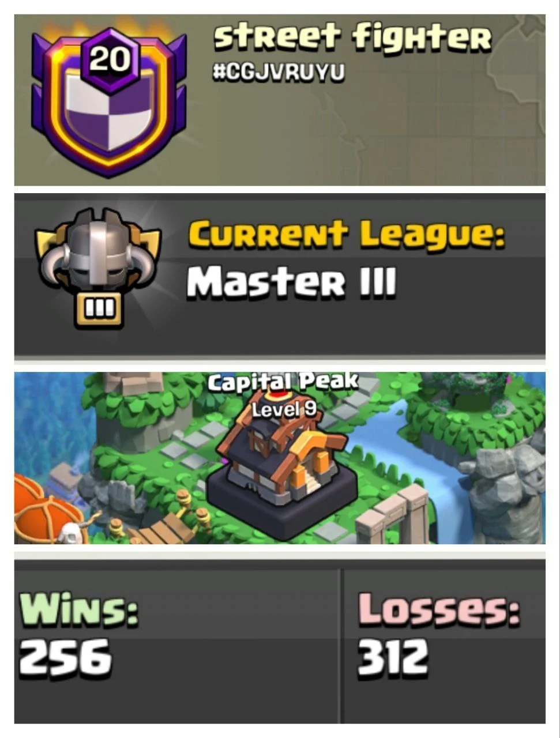Click the Master III league text
The width and height of the screenshot is (560, 738).
pyautogui.click(x=291, y=283)
